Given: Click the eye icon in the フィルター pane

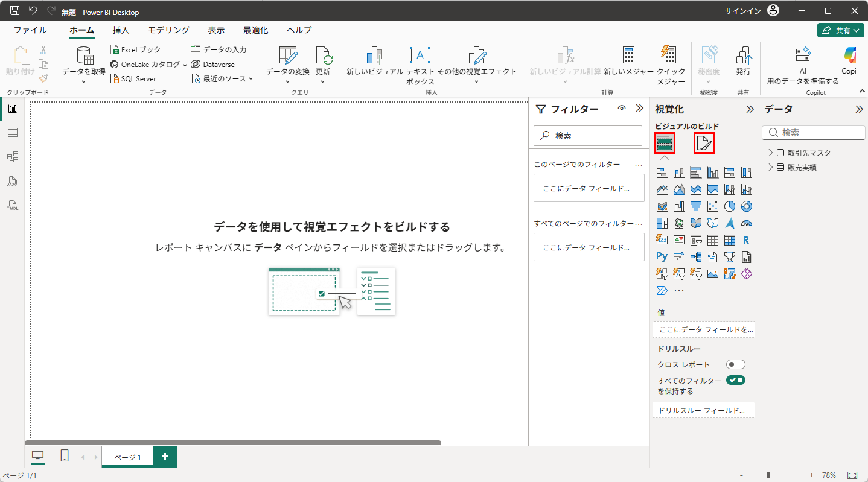Looking at the screenshot, I should click(x=622, y=109).
